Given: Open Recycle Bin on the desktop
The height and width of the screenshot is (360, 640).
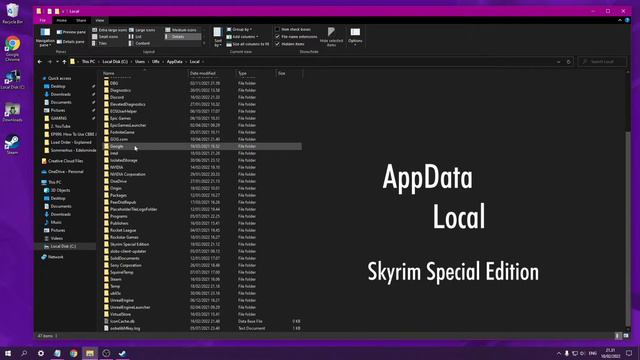Looking at the screenshot, I should (12, 13).
